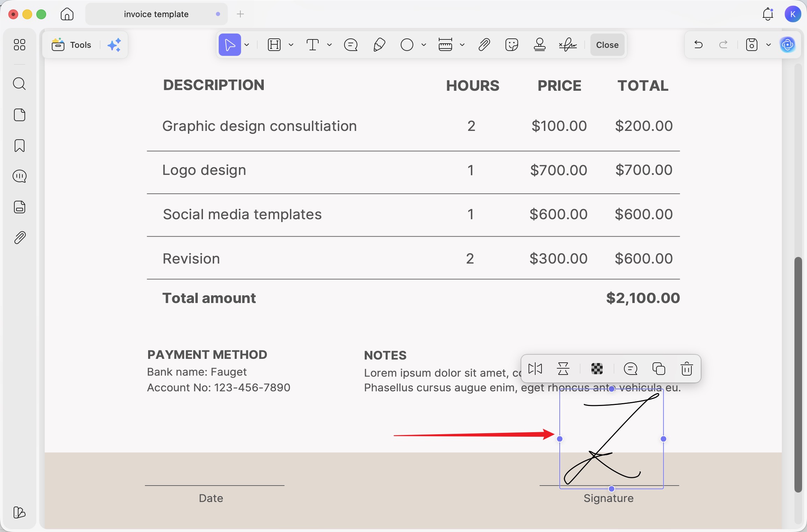
Task: Open the bookmarks panel in sidebar
Action: [x=20, y=146]
